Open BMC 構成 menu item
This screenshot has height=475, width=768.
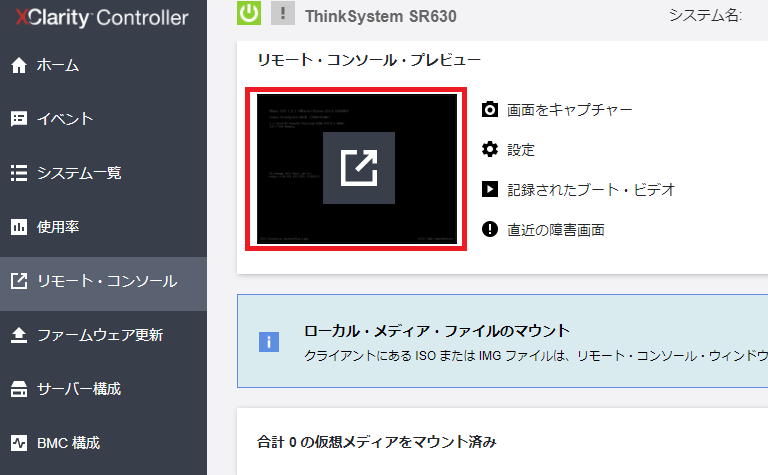point(69,443)
